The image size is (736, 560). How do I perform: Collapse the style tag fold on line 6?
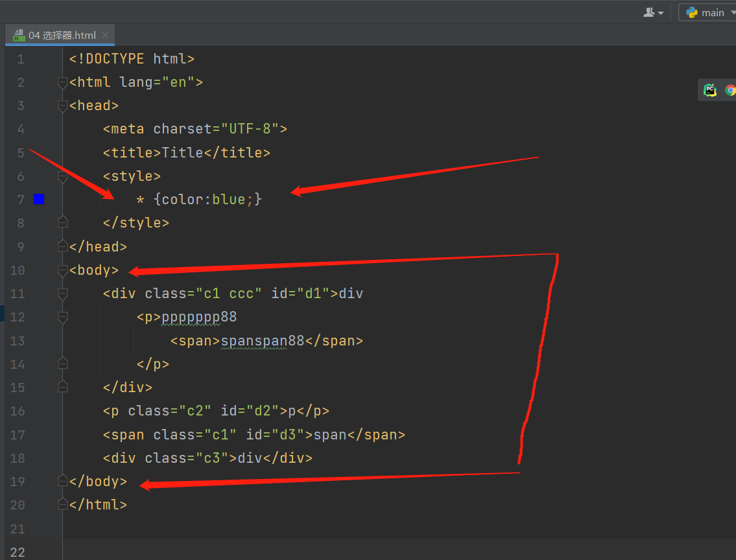(62, 176)
